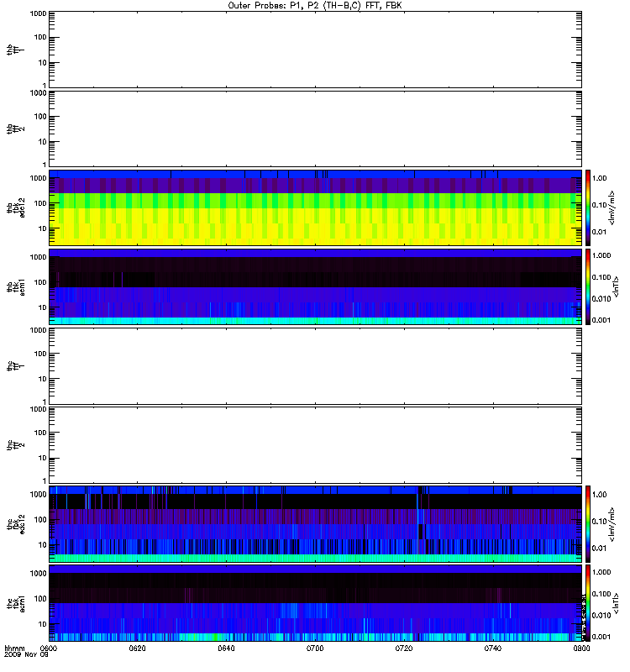Click the '1000' y-tick of thc fbk scm1 panel
This screenshot has width=630, height=672.
38,574
